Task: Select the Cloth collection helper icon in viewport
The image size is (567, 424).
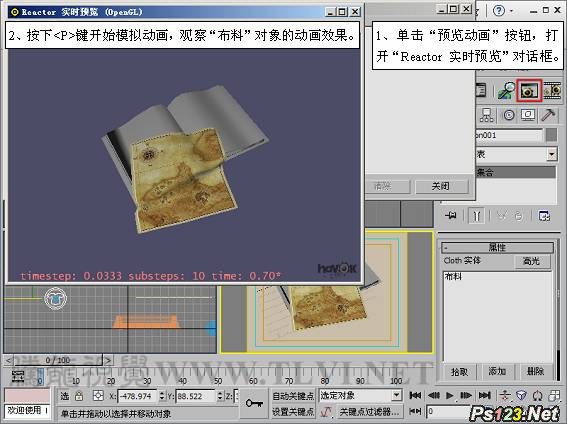Action: click(x=55, y=298)
